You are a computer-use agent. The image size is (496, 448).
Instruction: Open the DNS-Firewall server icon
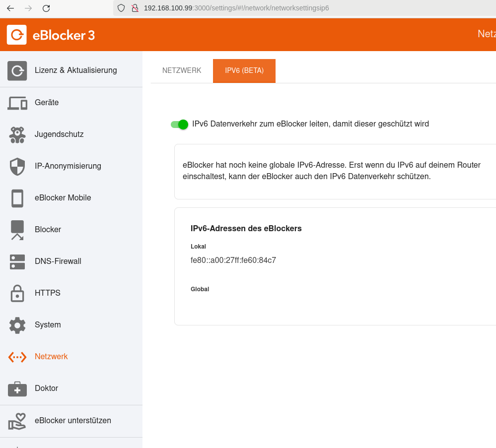17,262
